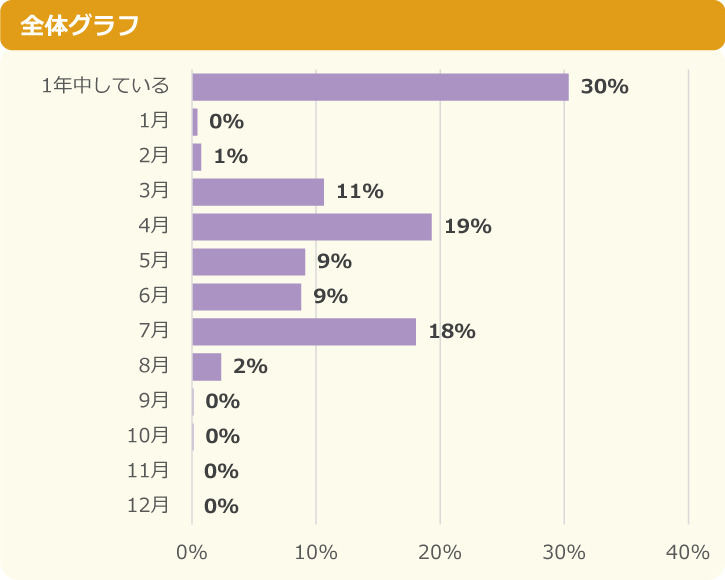Click the 20% axis tick label
The width and height of the screenshot is (725, 580).
[440, 552]
